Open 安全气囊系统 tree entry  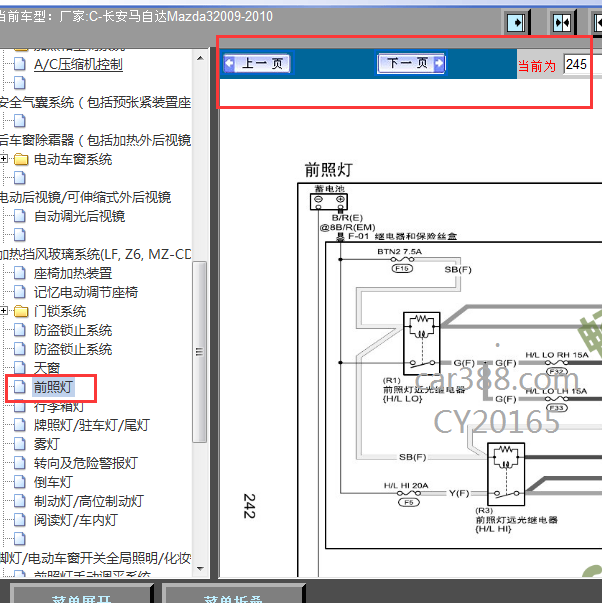coord(95,102)
